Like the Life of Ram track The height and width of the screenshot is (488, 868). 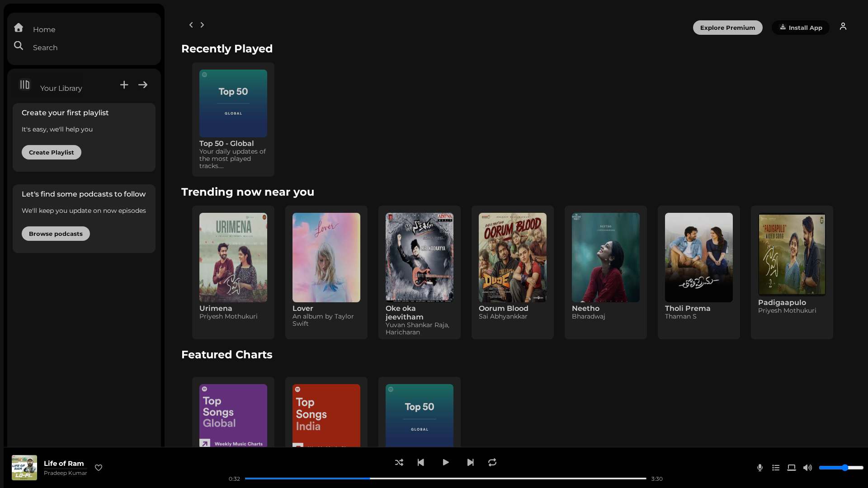[x=99, y=468]
